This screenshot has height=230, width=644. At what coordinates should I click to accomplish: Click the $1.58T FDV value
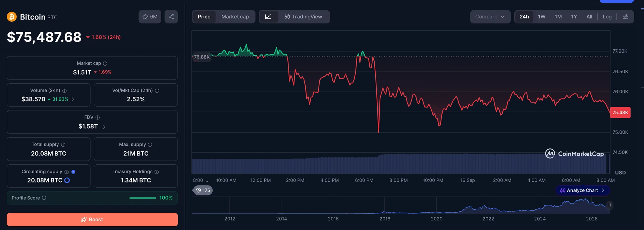[88, 126]
